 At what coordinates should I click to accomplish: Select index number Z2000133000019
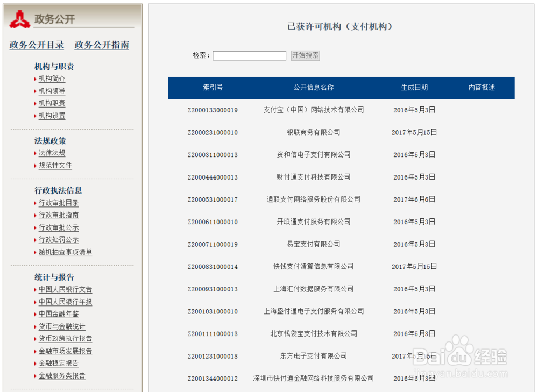(x=213, y=110)
